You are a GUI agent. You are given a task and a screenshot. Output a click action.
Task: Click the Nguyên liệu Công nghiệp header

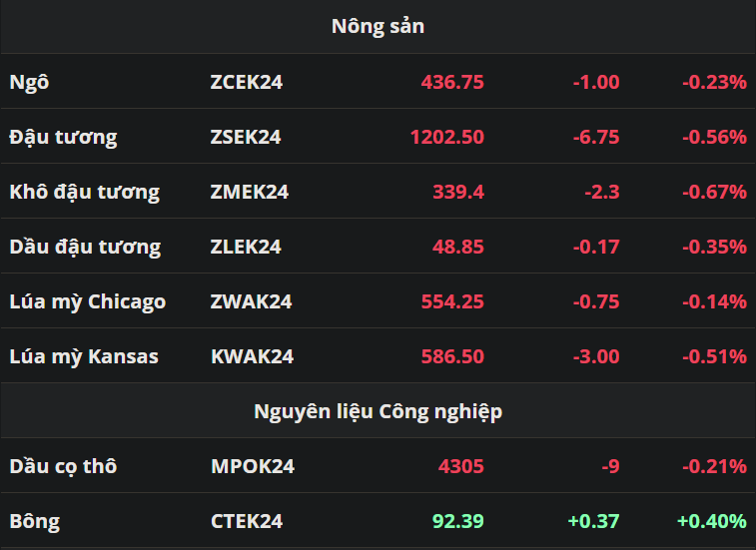pos(378,412)
